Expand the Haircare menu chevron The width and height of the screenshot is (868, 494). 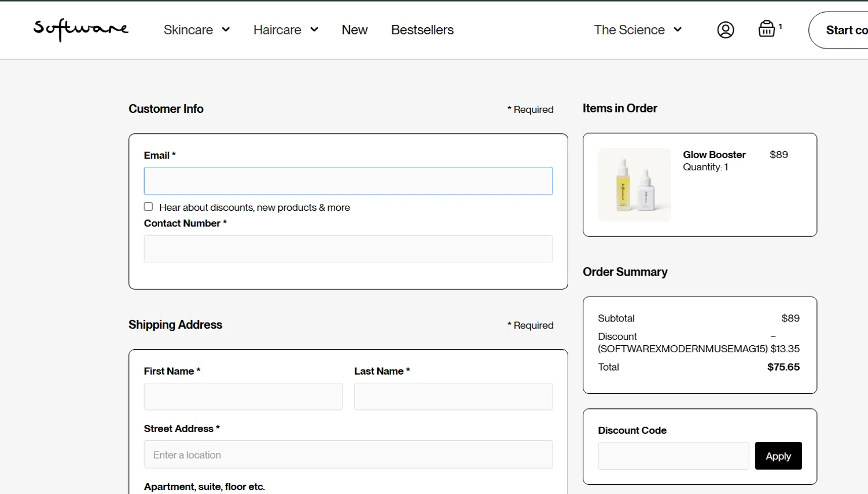(x=314, y=30)
